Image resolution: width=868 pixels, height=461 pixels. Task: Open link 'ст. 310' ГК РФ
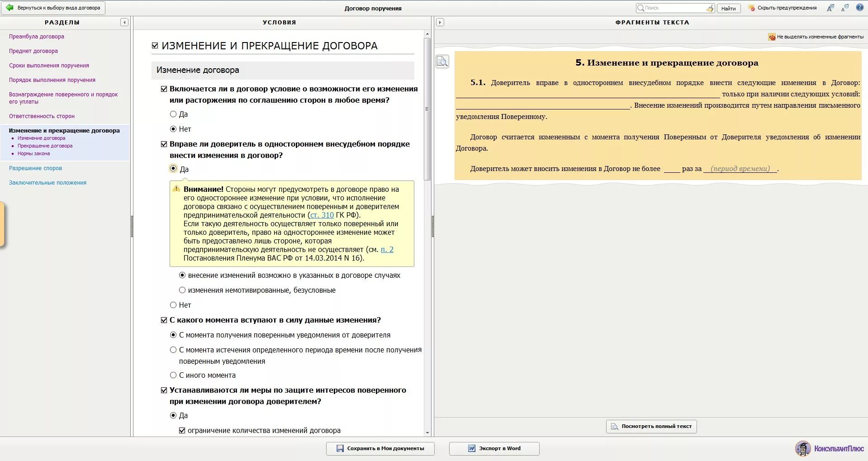(322, 215)
